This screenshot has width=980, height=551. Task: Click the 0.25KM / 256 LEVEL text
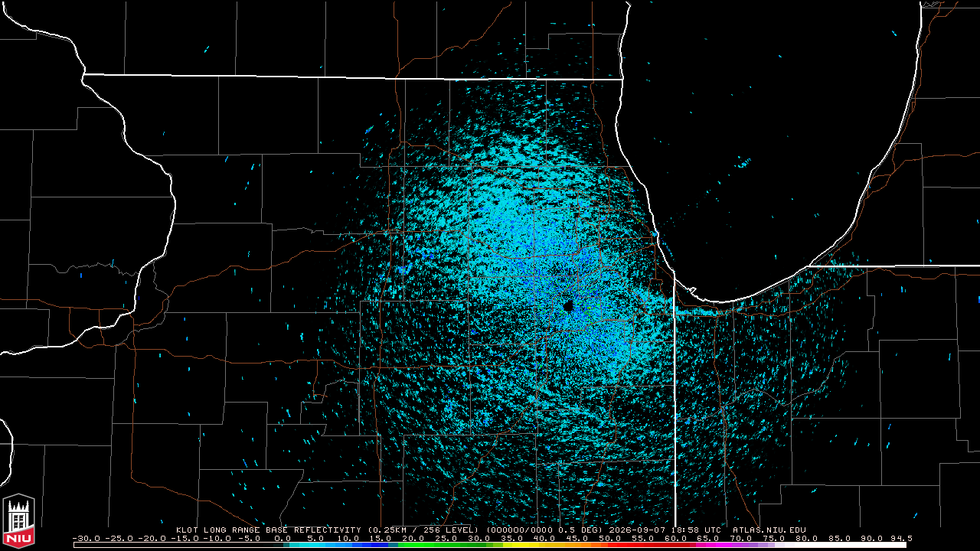click(423, 530)
